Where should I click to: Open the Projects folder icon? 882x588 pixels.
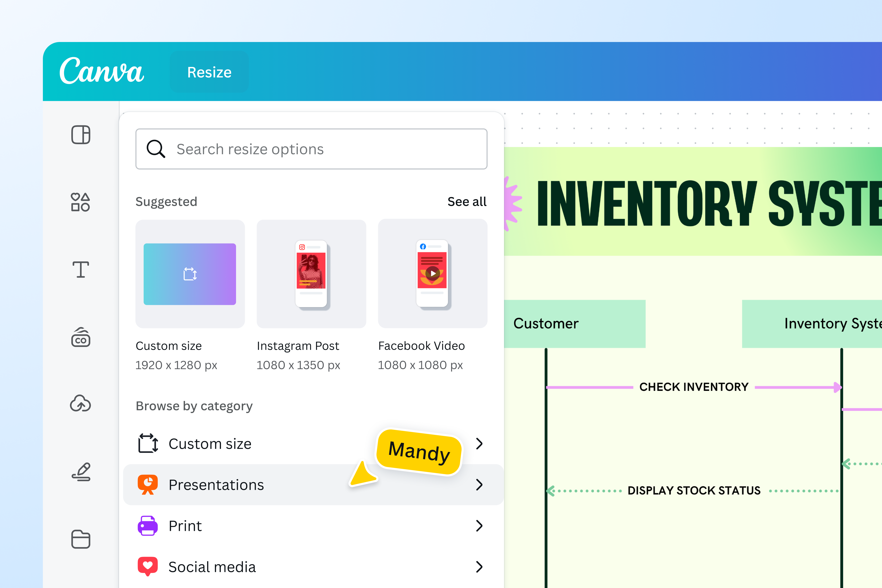tap(81, 539)
